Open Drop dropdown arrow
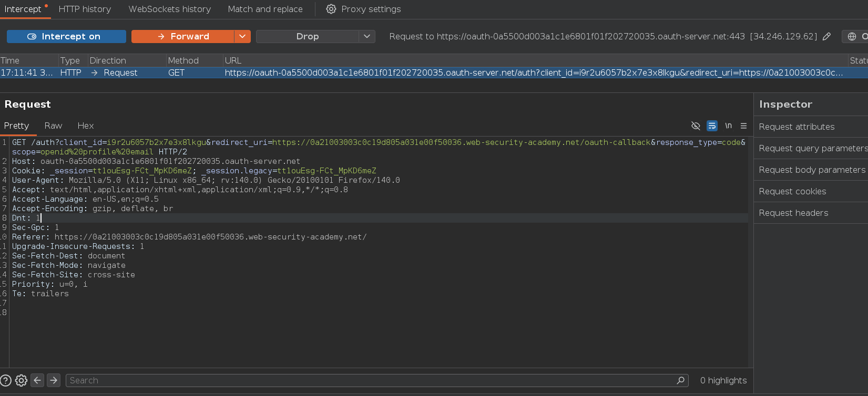 367,36
